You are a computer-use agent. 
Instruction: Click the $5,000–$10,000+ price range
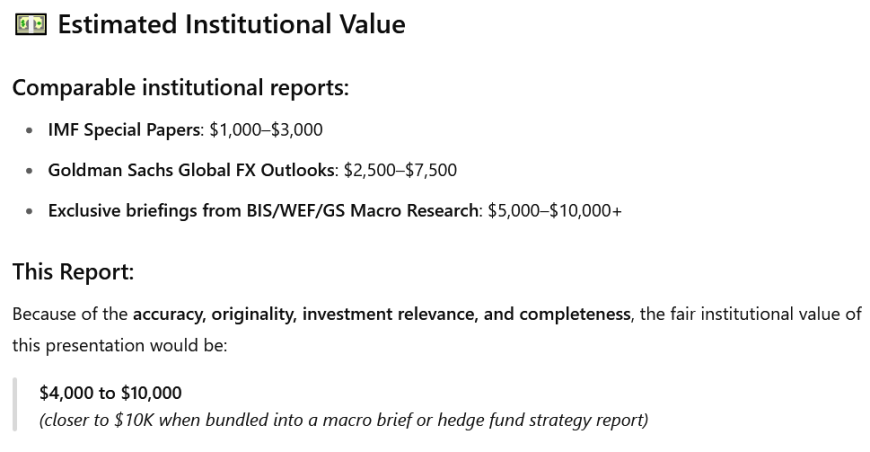point(555,211)
